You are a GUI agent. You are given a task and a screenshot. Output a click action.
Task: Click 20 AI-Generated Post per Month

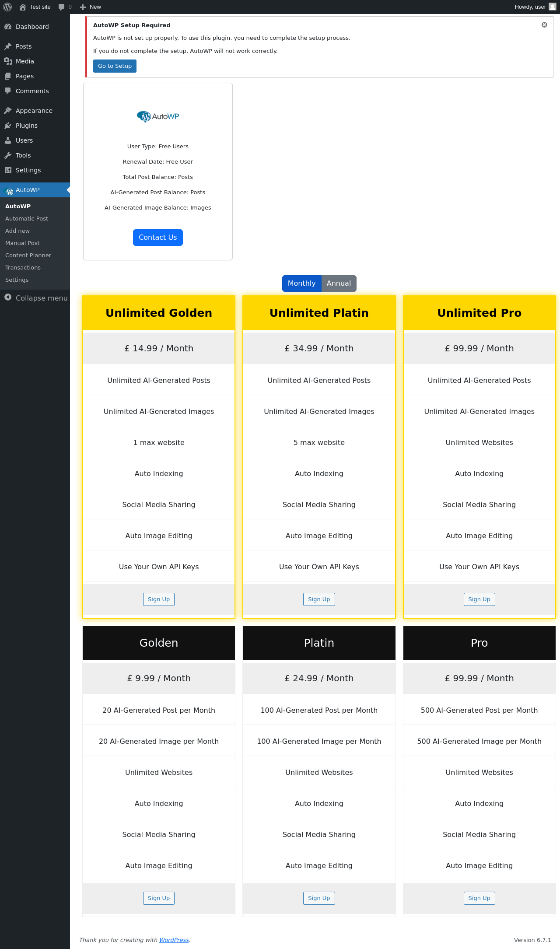[159, 710]
